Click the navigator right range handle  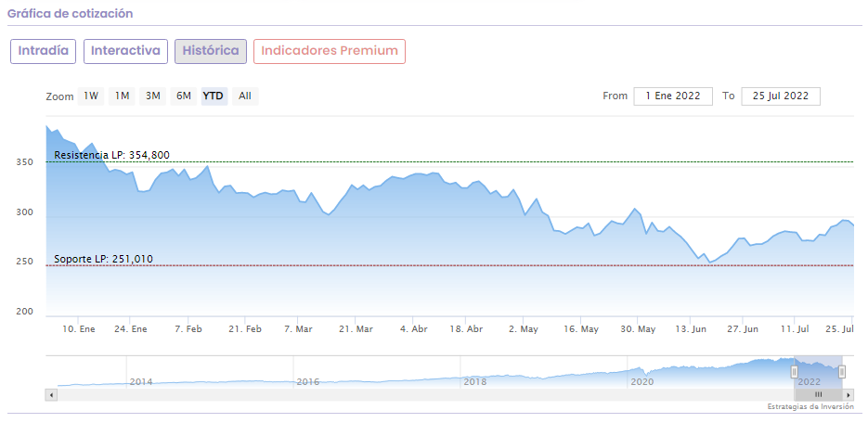point(842,371)
